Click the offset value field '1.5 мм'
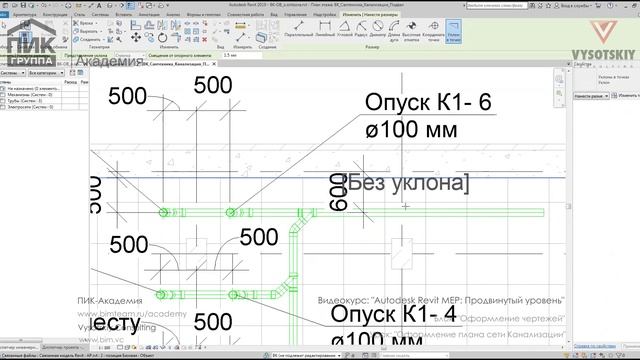640x360 pixels. (242, 55)
